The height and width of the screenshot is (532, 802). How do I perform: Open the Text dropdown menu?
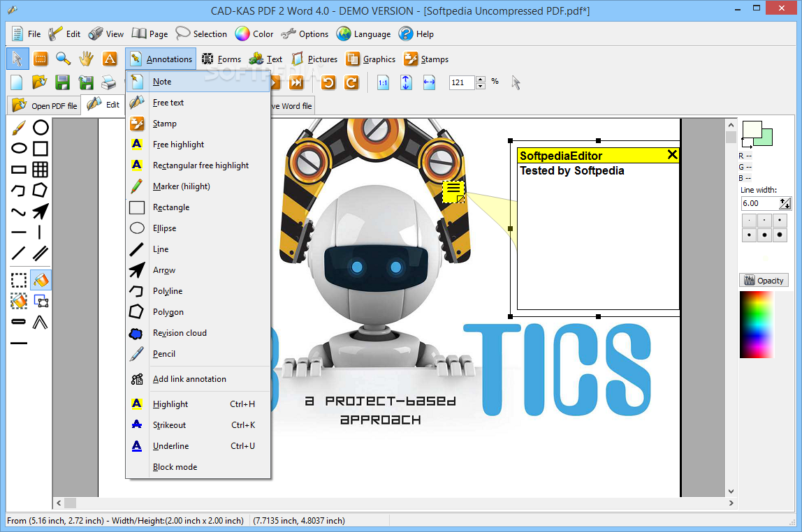[x=265, y=59]
